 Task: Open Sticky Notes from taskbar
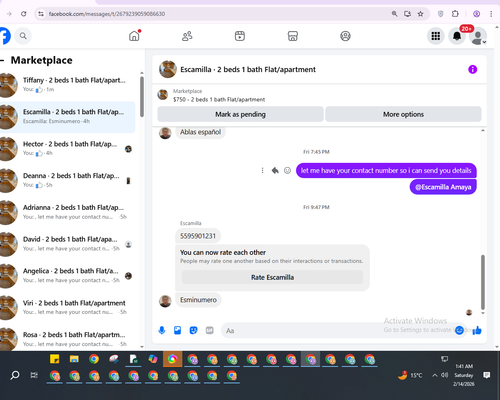tap(54, 359)
